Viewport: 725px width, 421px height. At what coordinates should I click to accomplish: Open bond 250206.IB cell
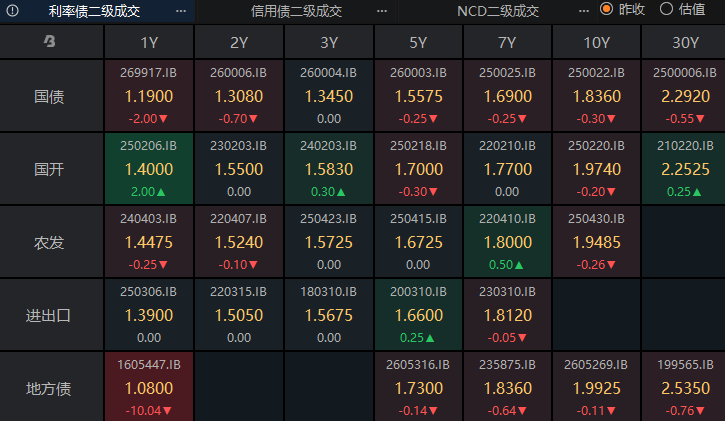coord(149,169)
